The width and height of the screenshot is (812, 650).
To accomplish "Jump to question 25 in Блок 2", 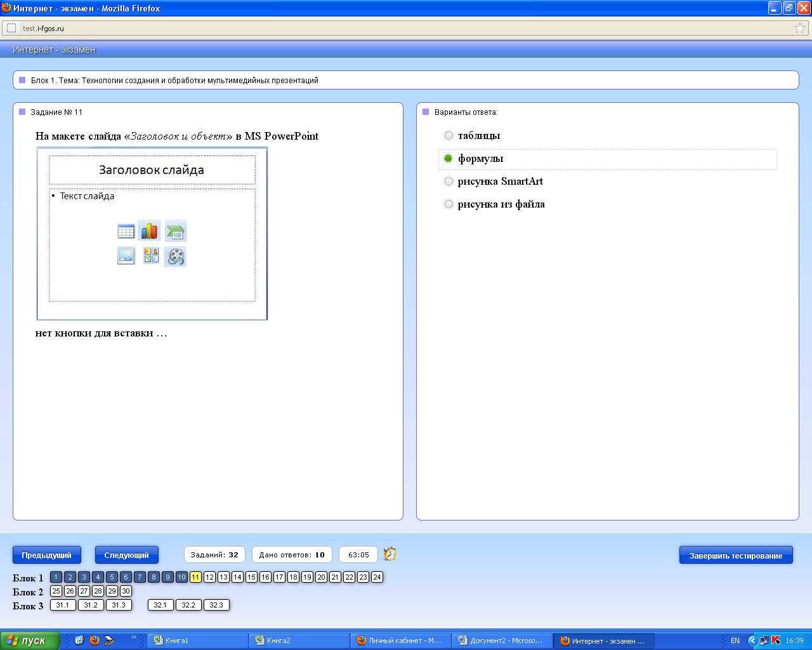I will (56, 591).
